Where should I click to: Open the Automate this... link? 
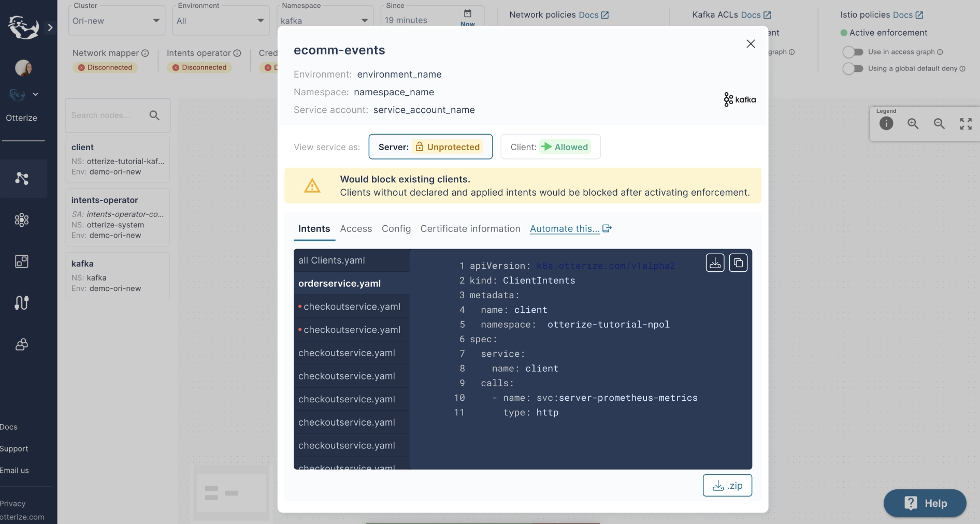[x=571, y=229]
